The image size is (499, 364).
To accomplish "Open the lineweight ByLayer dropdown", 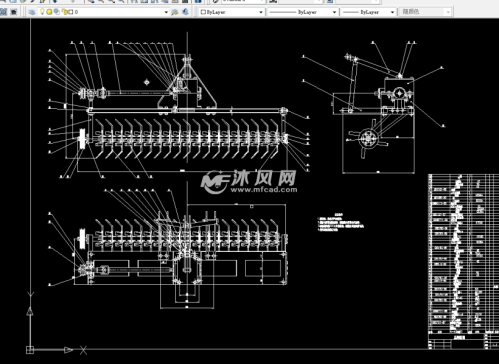I will pos(369,12).
